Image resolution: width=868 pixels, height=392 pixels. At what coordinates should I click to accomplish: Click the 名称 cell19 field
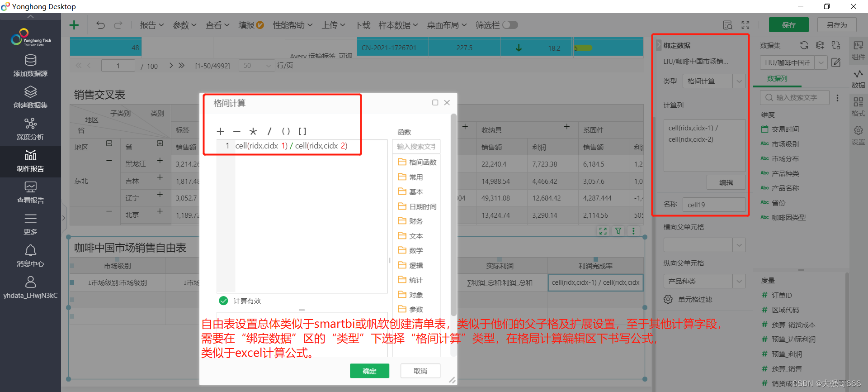click(x=714, y=205)
